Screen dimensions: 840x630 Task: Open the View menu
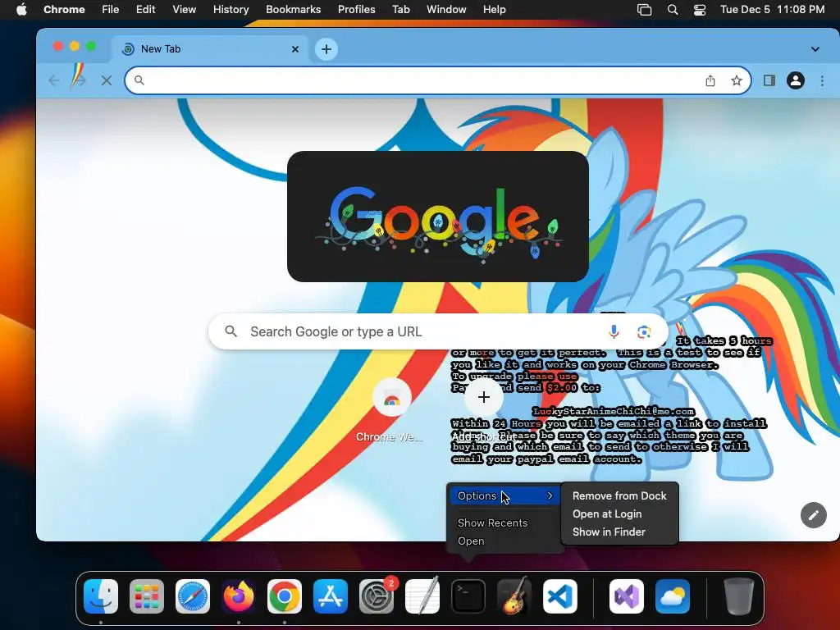(x=184, y=10)
